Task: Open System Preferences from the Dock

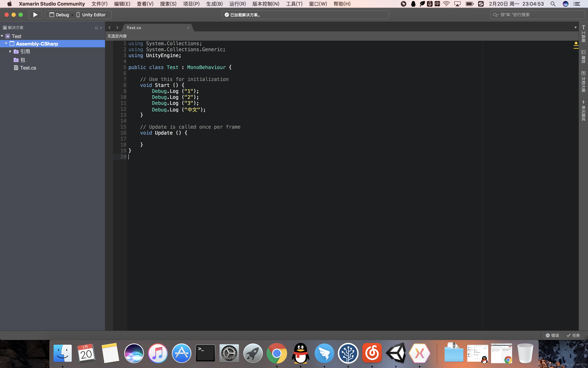Action: pyautogui.click(x=229, y=353)
